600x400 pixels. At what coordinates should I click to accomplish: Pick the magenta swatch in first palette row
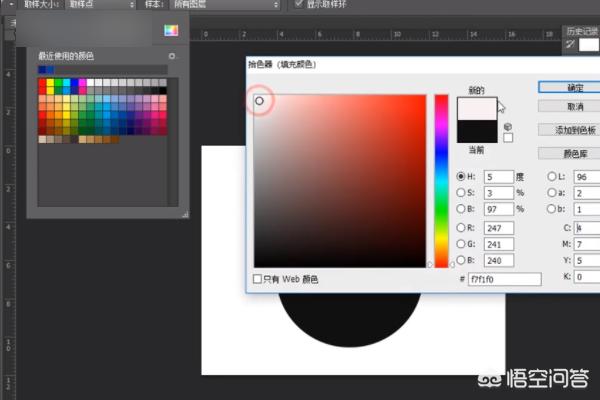(82, 82)
